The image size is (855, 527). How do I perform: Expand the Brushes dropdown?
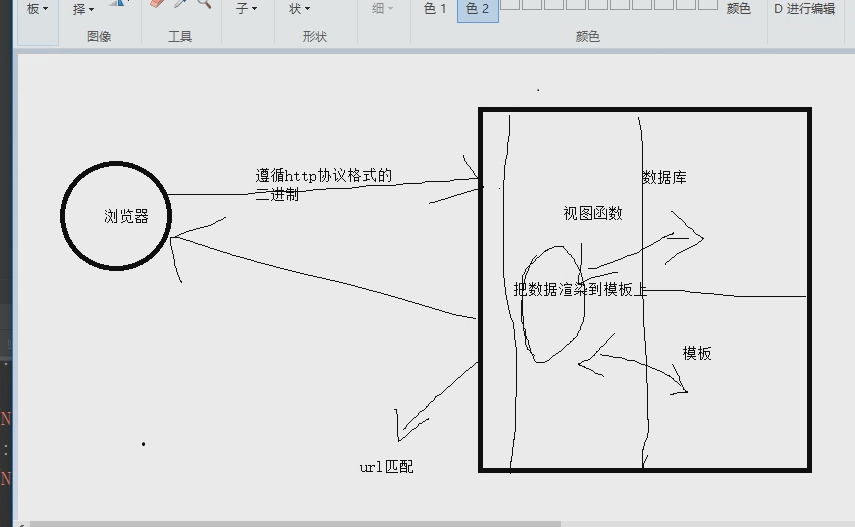point(246,9)
